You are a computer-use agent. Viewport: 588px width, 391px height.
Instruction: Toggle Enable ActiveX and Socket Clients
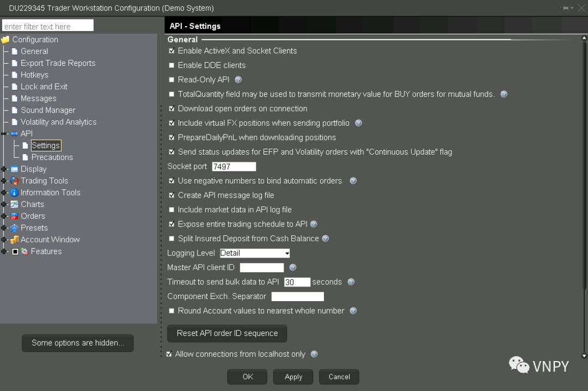point(171,51)
